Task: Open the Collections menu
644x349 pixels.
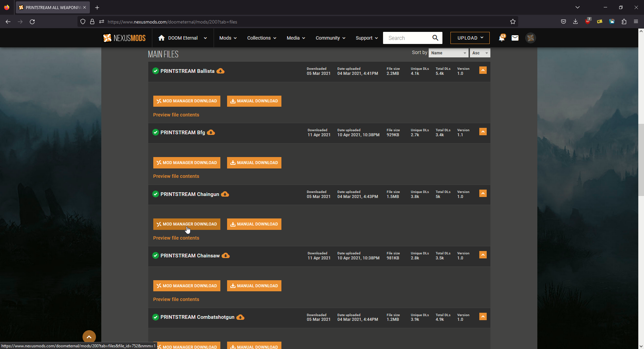Action: [262, 38]
